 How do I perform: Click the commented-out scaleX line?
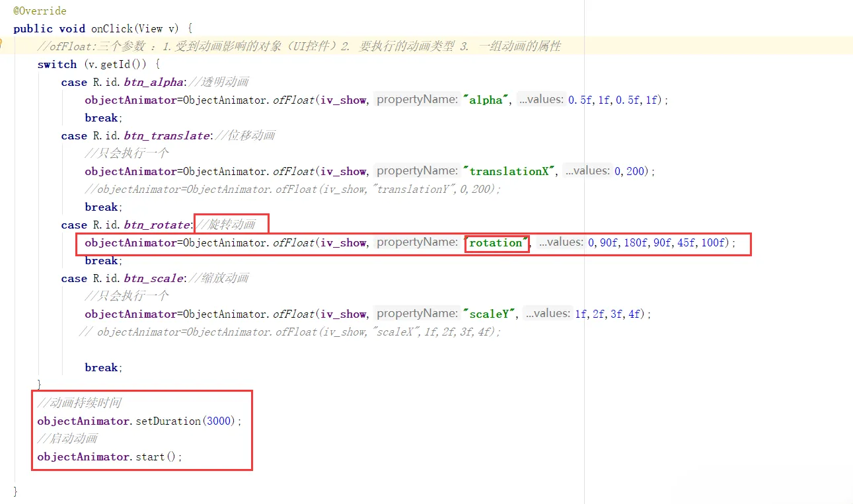289,332
